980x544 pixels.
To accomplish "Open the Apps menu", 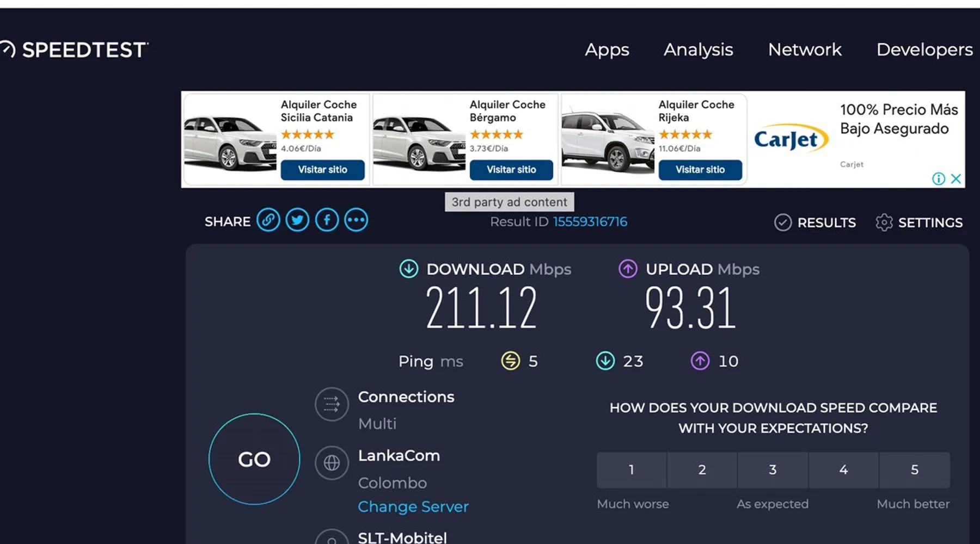I will [607, 50].
